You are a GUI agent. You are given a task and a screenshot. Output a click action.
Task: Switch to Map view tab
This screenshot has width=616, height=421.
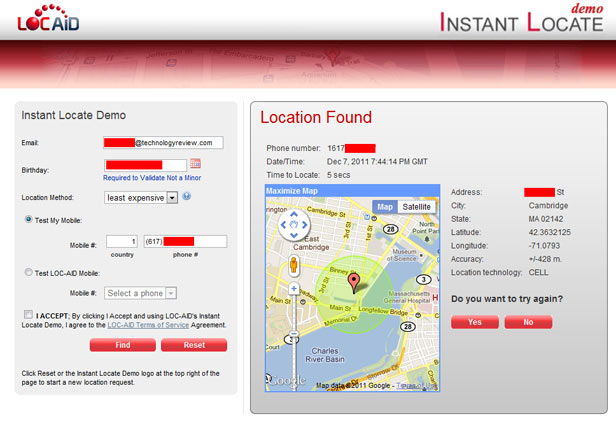tap(385, 207)
